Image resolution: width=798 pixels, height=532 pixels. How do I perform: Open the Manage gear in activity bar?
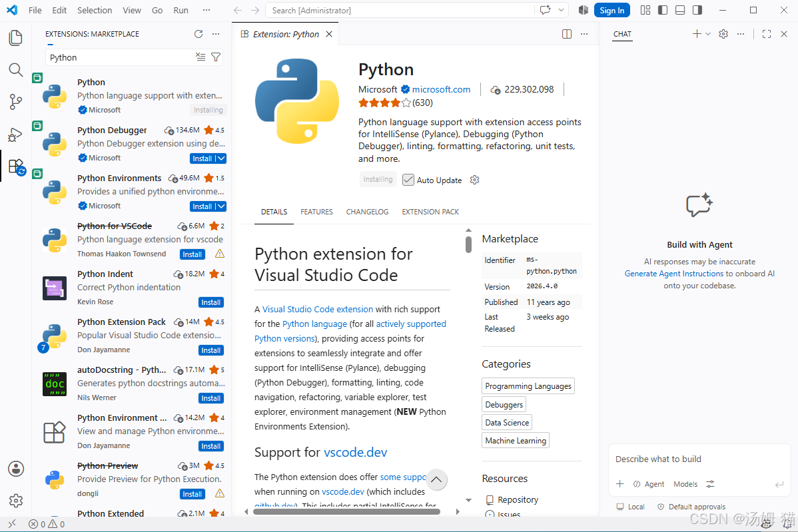(16, 501)
